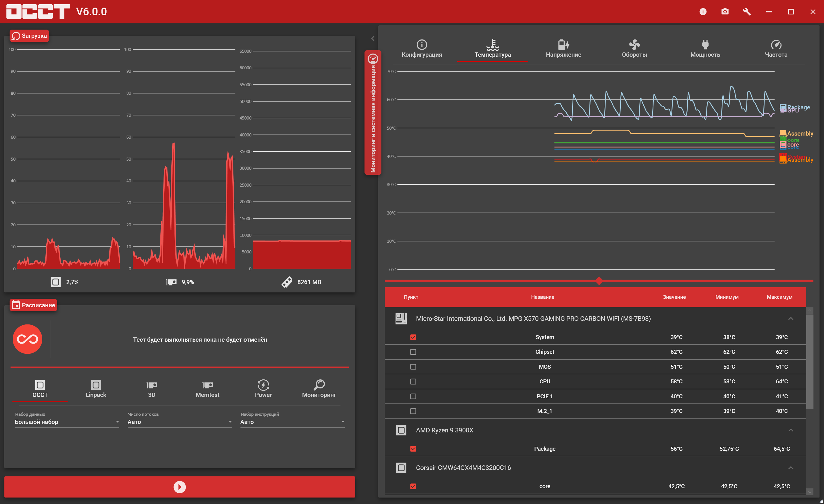
Task: Select the Мониторинг magnifier test icon
Action: (319, 386)
